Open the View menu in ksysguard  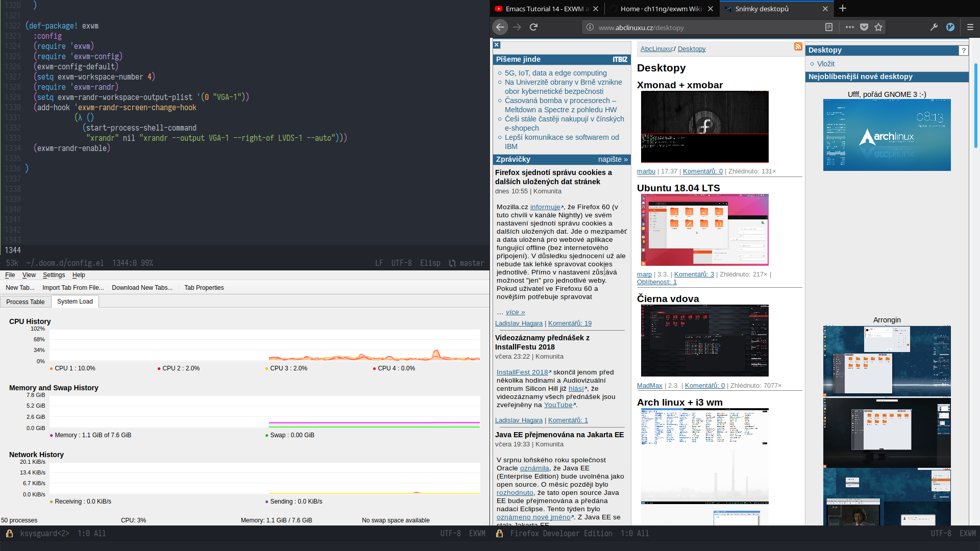pyautogui.click(x=29, y=275)
